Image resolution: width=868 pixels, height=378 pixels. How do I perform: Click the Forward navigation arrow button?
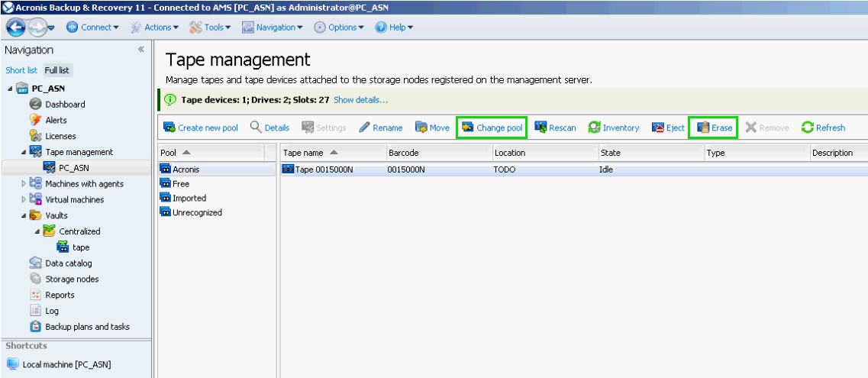[x=37, y=27]
